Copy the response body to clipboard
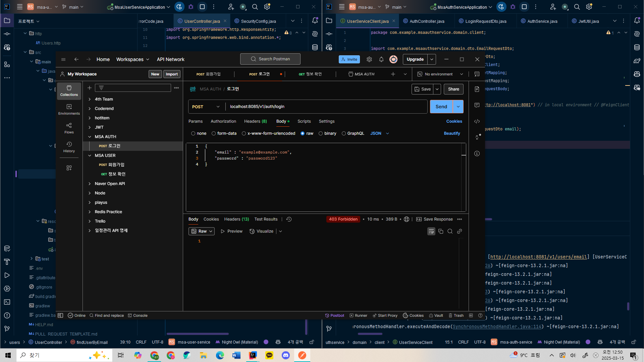 coord(441,231)
